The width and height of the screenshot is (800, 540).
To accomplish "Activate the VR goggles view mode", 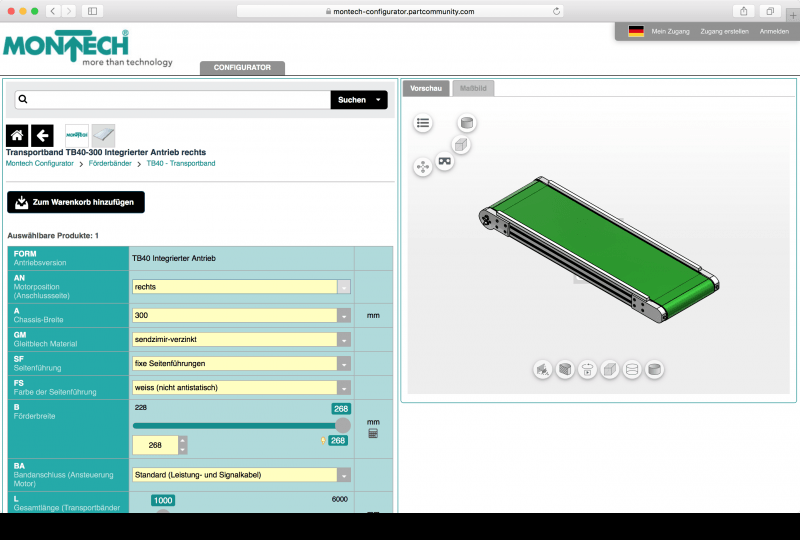I will click(444, 161).
